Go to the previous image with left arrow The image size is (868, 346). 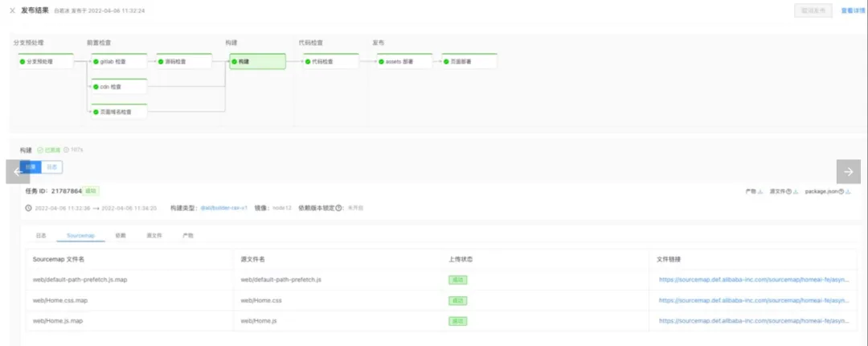pos(18,172)
